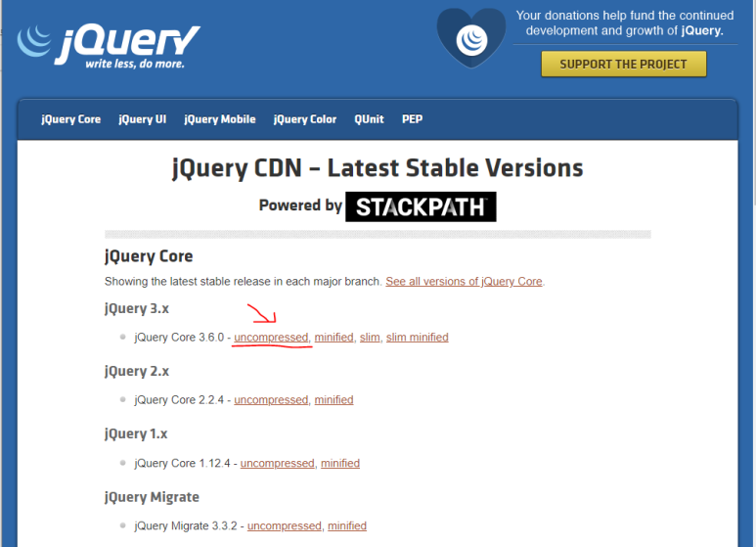
Task: Click the text jQuery Core 3.6.0
Action: [179, 338]
